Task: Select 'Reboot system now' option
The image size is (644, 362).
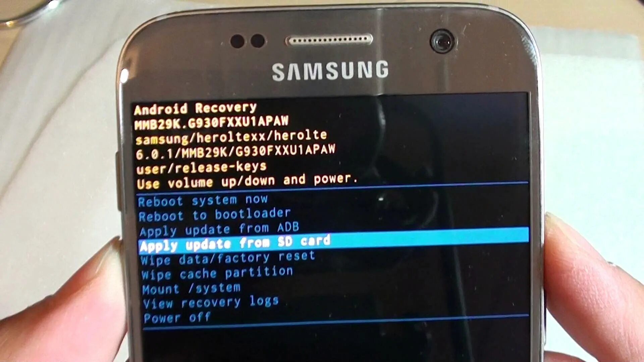Action: pyautogui.click(x=205, y=200)
